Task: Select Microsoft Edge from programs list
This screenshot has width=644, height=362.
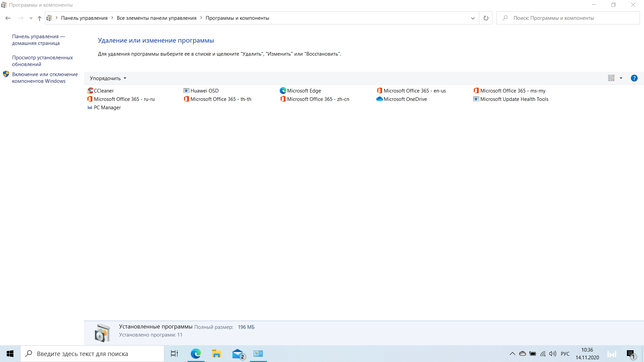Action: click(304, 90)
